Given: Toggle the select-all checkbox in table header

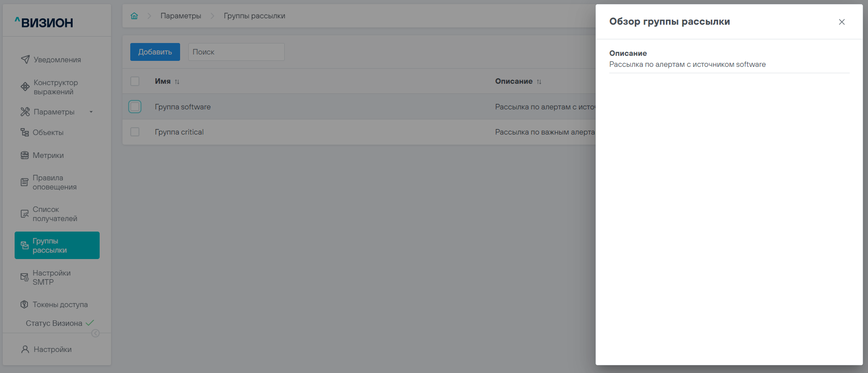Looking at the screenshot, I should 135,81.
